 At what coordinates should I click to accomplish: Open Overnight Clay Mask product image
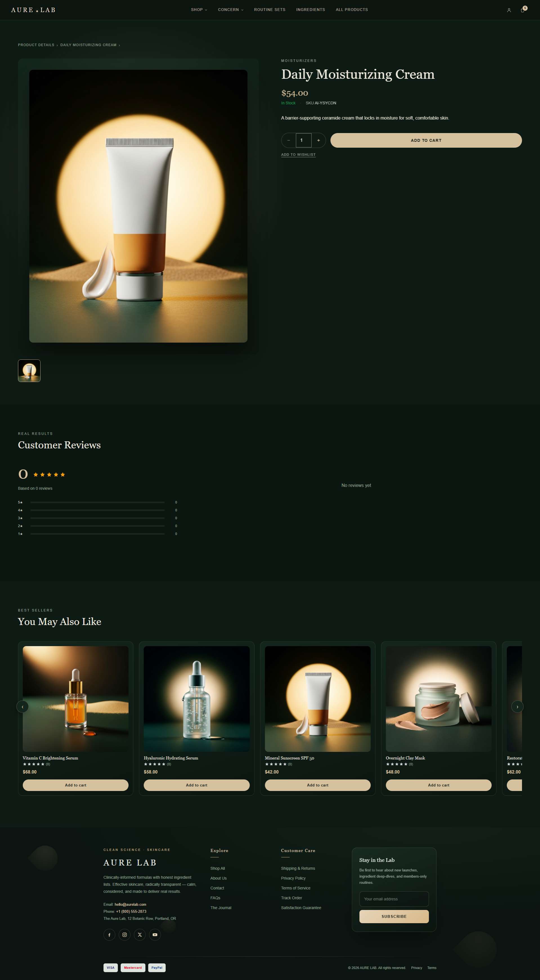pyautogui.click(x=439, y=698)
